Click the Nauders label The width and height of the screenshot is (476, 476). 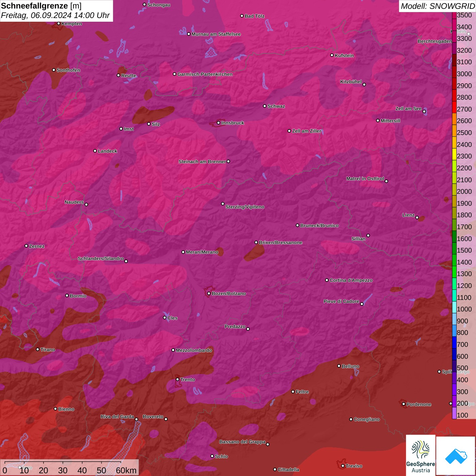pyautogui.click(x=74, y=202)
